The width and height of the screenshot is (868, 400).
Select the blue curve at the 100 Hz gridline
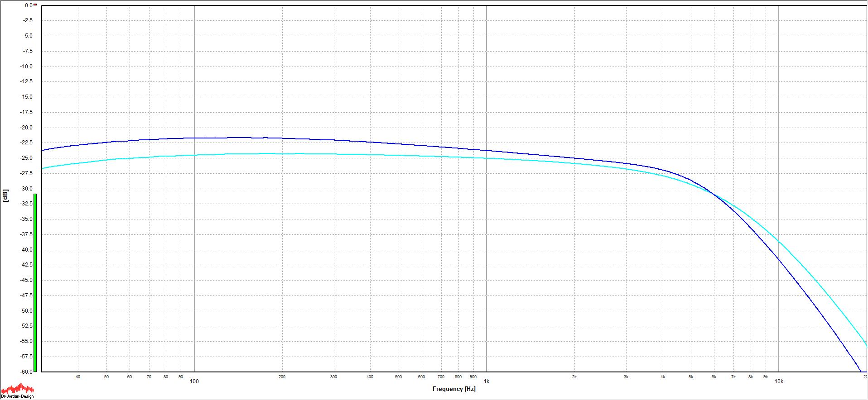(194, 138)
